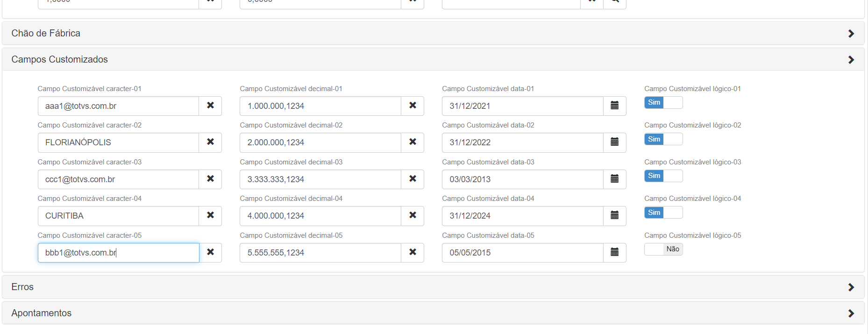This screenshot has height=334, width=868.
Task: Clear the decimal-05 value 5.555.555,1234
Action: coord(413,252)
